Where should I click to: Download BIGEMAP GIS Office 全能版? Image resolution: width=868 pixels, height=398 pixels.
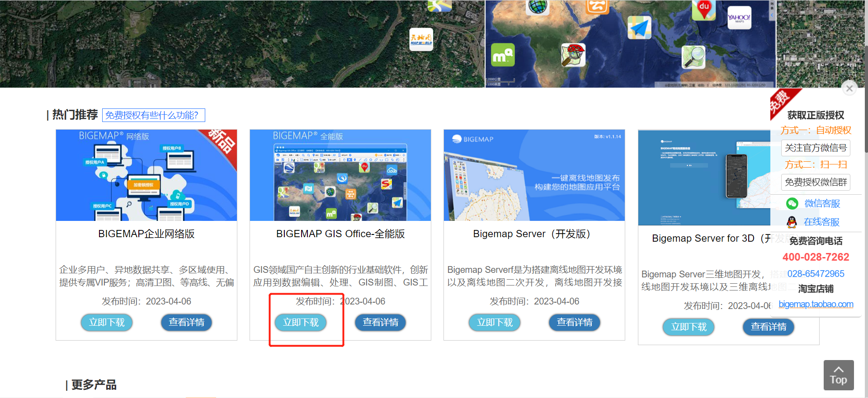[301, 323]
